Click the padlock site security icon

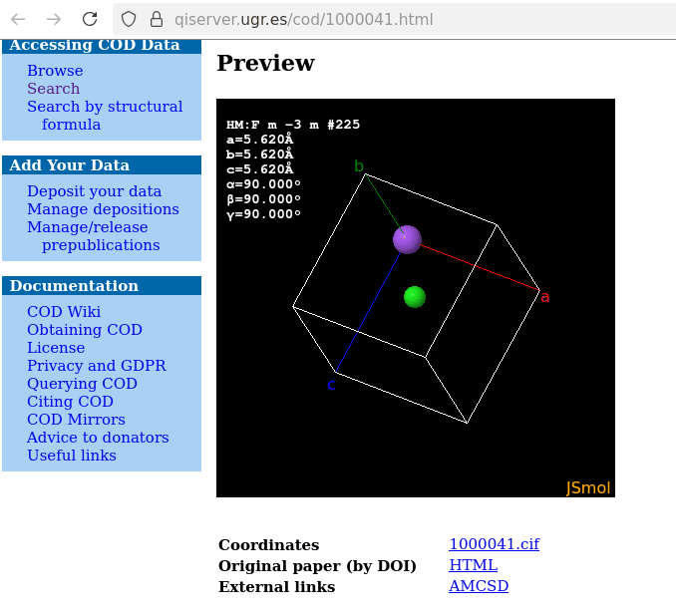pyautogui.click(x=155, y=19)
